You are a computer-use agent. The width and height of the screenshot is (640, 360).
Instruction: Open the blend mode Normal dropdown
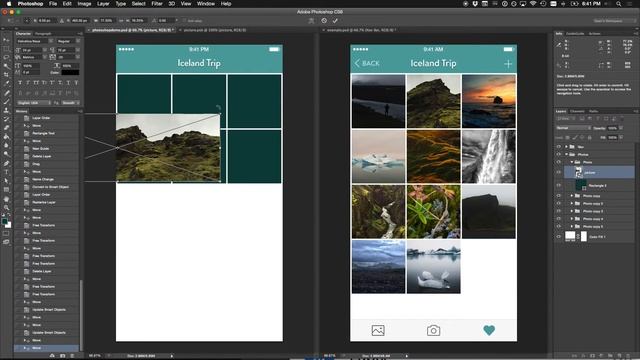[x=573, y=128]
